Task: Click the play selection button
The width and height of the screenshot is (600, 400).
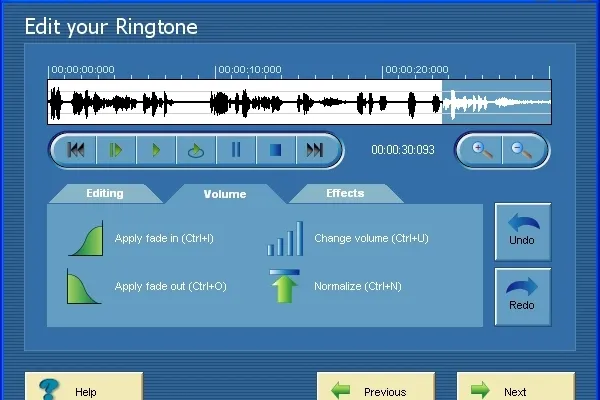Action: [116, 150]
